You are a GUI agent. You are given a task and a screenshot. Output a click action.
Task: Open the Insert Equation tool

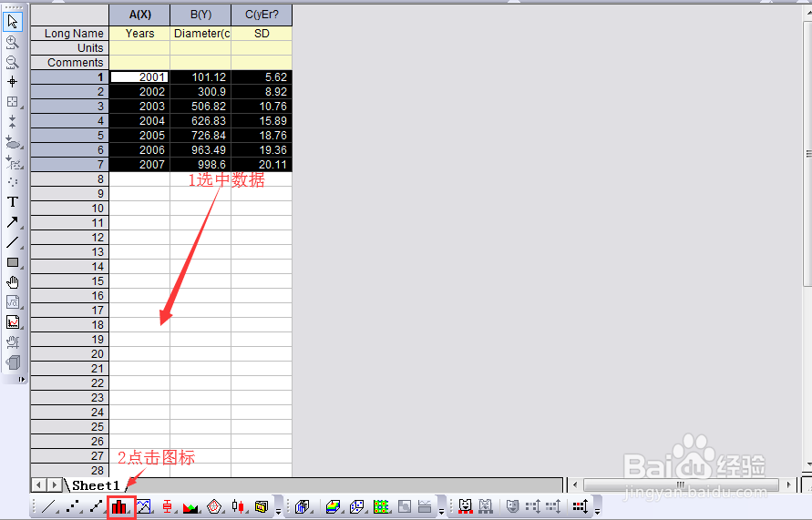[13, 302]
